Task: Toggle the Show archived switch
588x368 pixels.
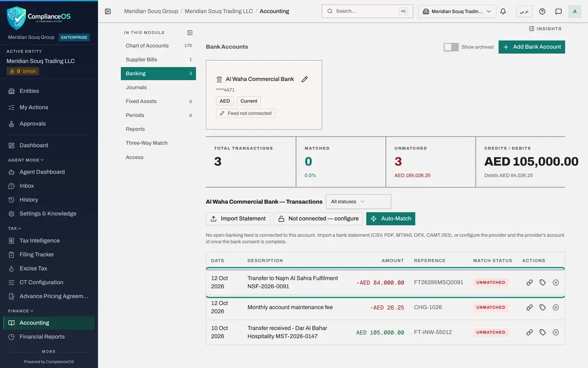Action: pyautogui.click(x=451, y=47)
